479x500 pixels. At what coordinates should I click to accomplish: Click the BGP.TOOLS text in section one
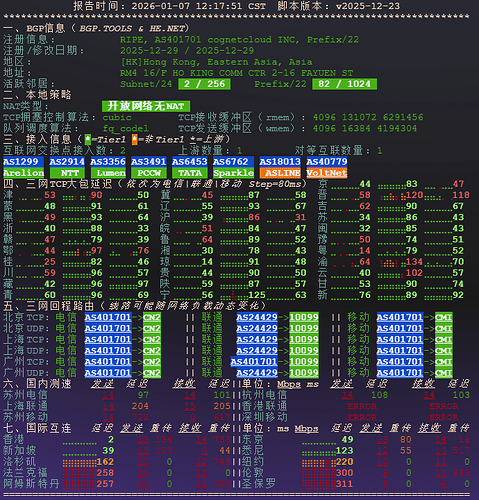coord(105,29)
